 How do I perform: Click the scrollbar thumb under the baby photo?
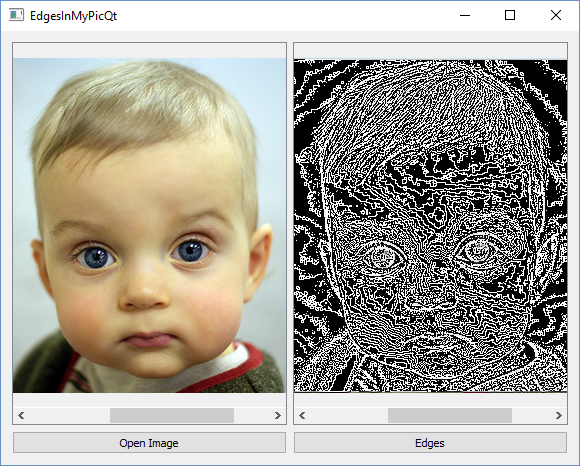click(x=172, y=415)
